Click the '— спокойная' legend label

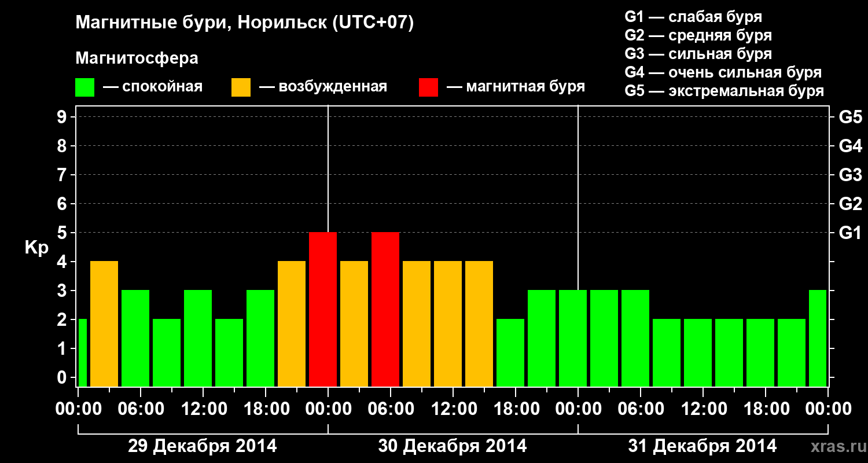coord(153,87)
